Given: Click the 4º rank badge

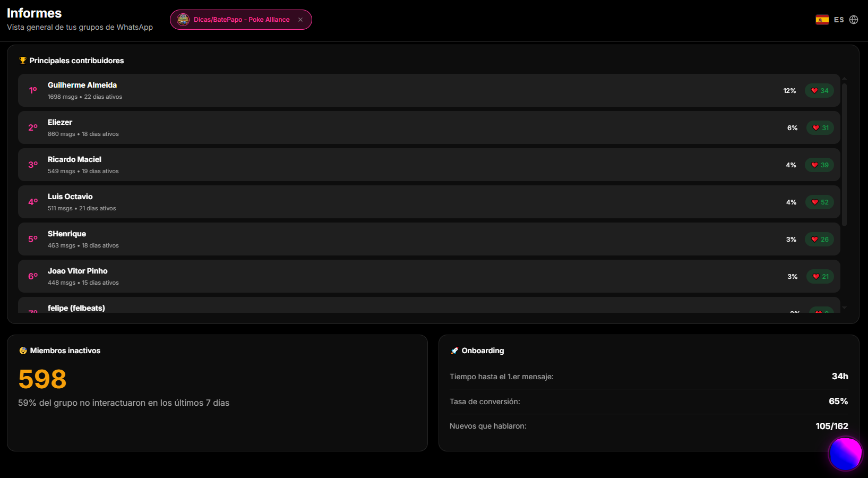Looking at the screenshot, I should (33, 202).
